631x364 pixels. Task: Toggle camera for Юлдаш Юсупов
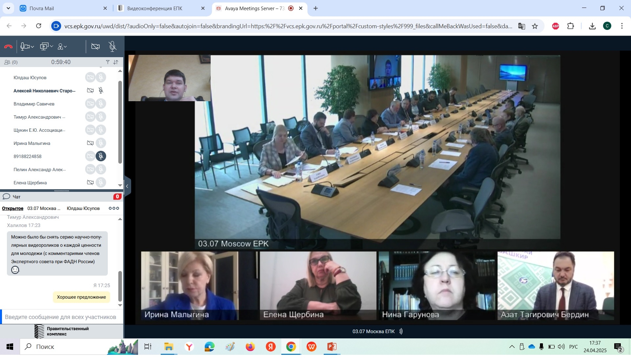[90, 78]
